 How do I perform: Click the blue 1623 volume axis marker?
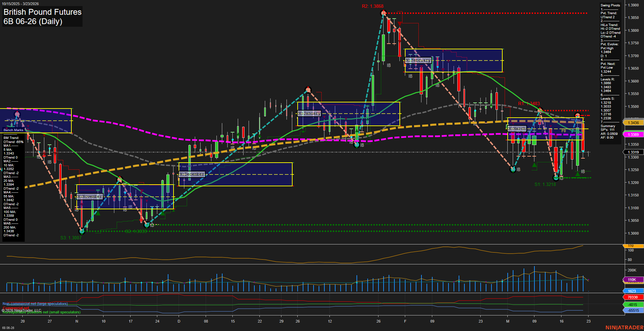click(632, 290)
